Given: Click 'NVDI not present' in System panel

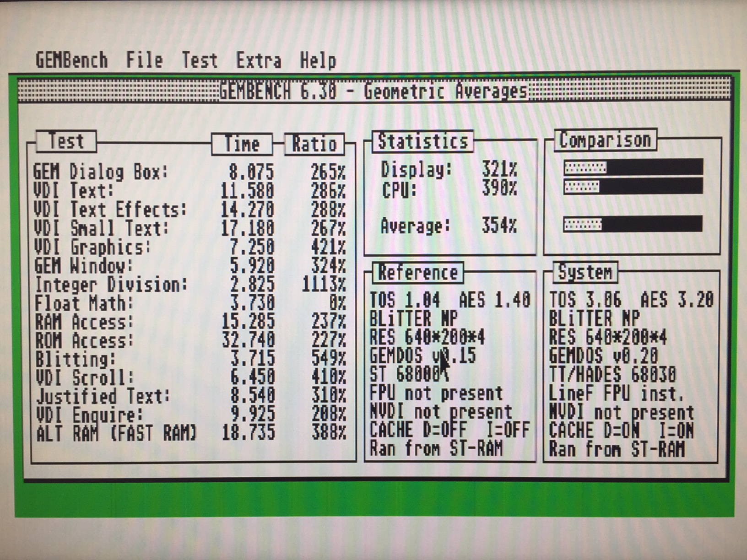Looking at the screenshot, I should click(x=622, y=412).
